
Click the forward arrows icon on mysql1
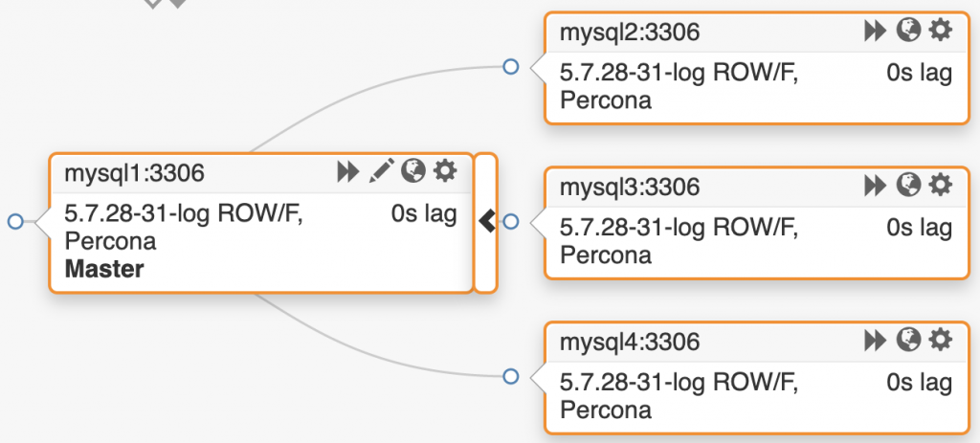click(347, 172)
